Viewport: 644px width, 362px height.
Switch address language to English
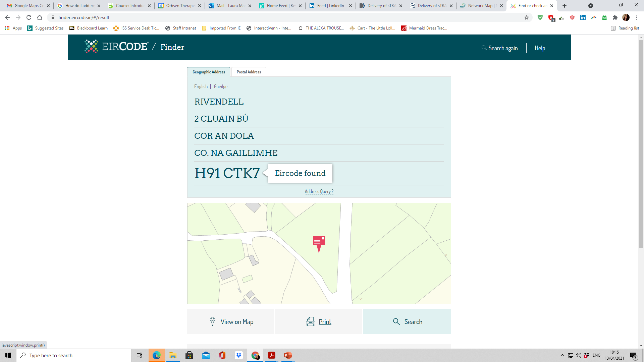(201, 86)
